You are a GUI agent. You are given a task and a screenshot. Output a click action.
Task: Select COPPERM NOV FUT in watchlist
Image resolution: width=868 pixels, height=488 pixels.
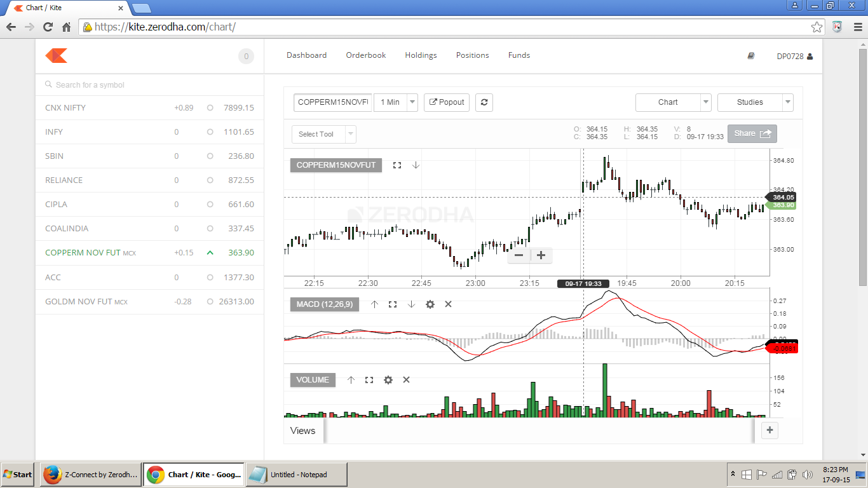(149, 253)
